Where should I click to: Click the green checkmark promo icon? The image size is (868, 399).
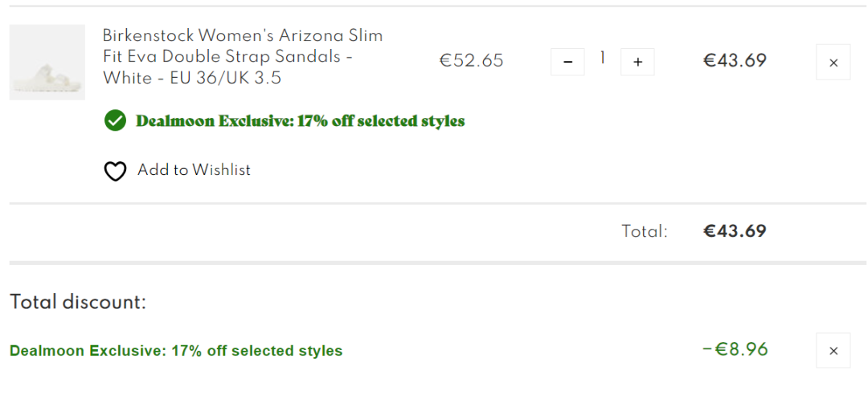(x=116, y=121)
